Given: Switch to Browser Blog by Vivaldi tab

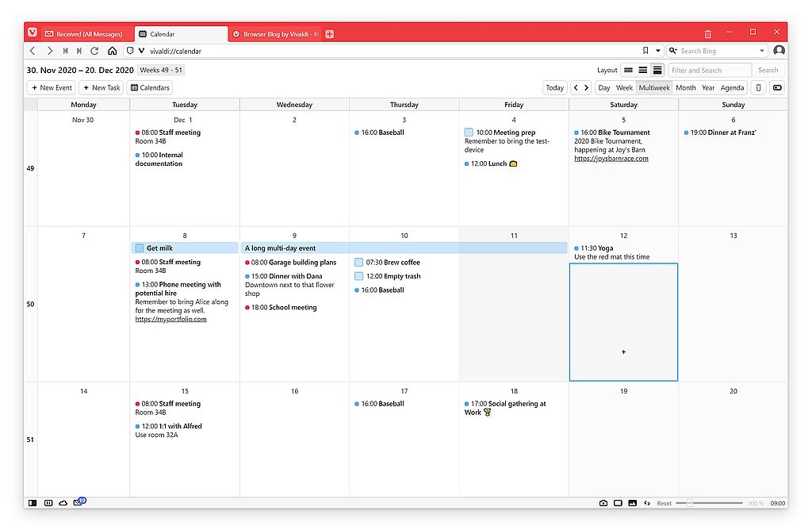Looking at the screenshot, I should (275, 34).
